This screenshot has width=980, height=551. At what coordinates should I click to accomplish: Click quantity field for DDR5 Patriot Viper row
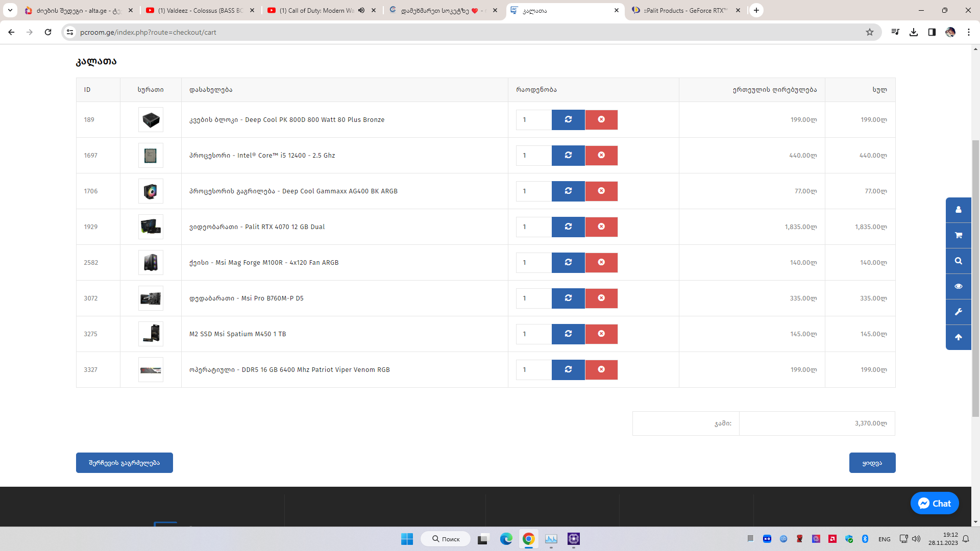[533, 369]
